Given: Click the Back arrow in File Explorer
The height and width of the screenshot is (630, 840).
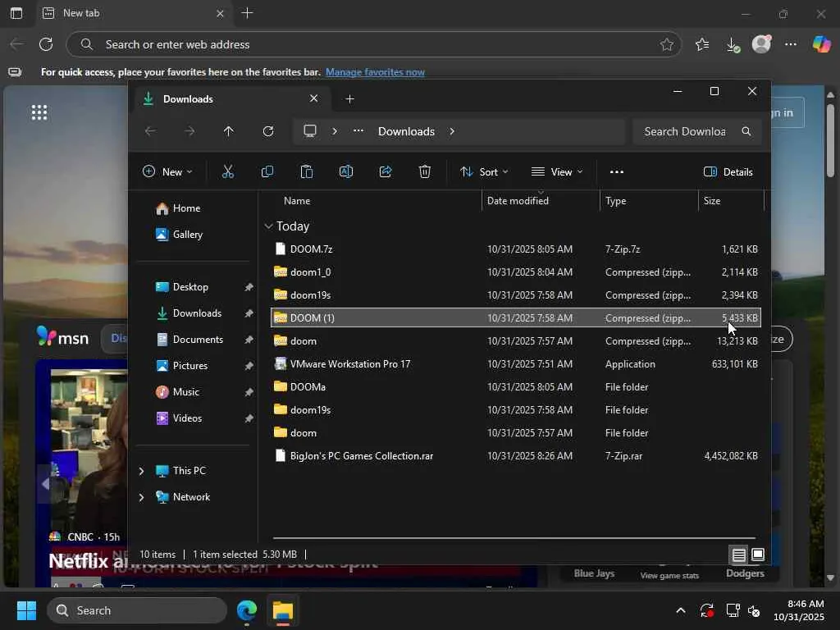Looking at the screenshot, I should click(150, 131).
